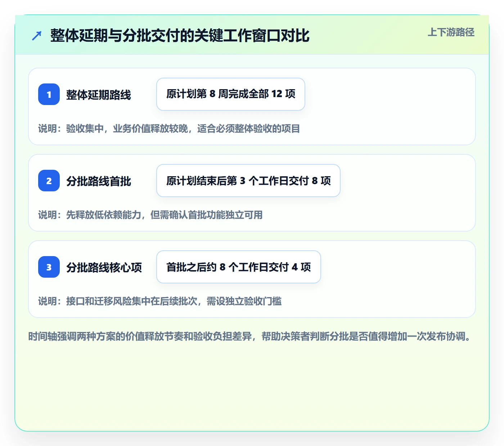Click the arrow icon beside the title
The width and height of the screenshot is (504, 446).
pos(37,36)
